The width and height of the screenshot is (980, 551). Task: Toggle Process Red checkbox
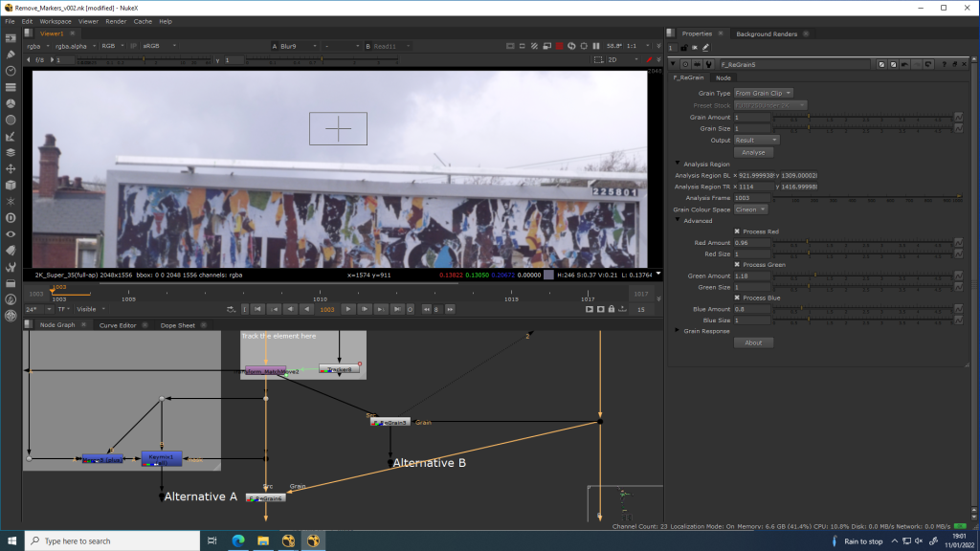coord(737,231)
